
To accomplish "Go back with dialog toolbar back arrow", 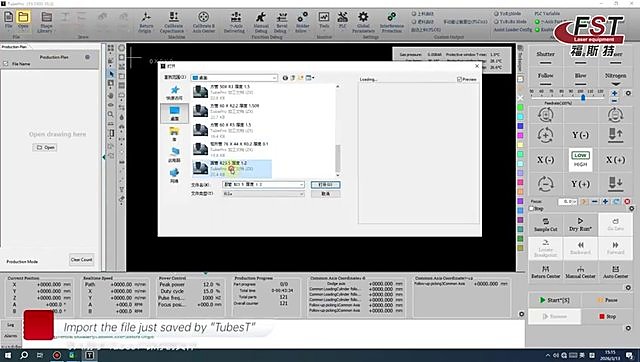I will [285, 78].
